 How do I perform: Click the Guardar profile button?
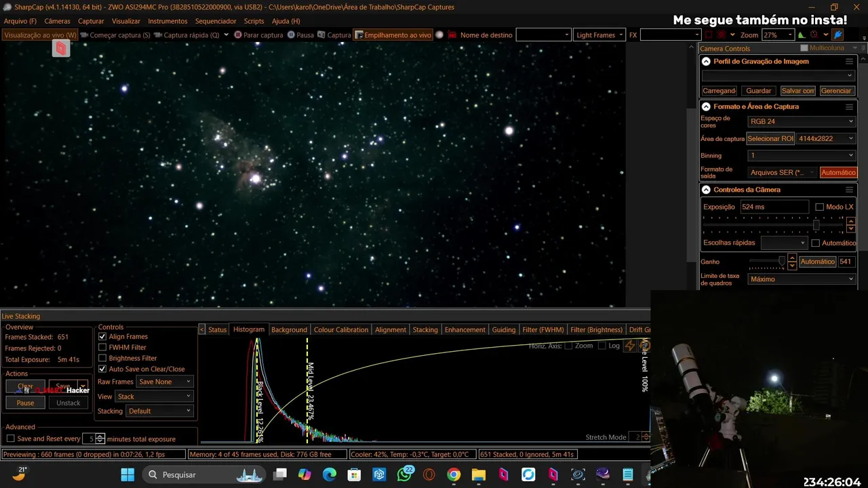758,90
